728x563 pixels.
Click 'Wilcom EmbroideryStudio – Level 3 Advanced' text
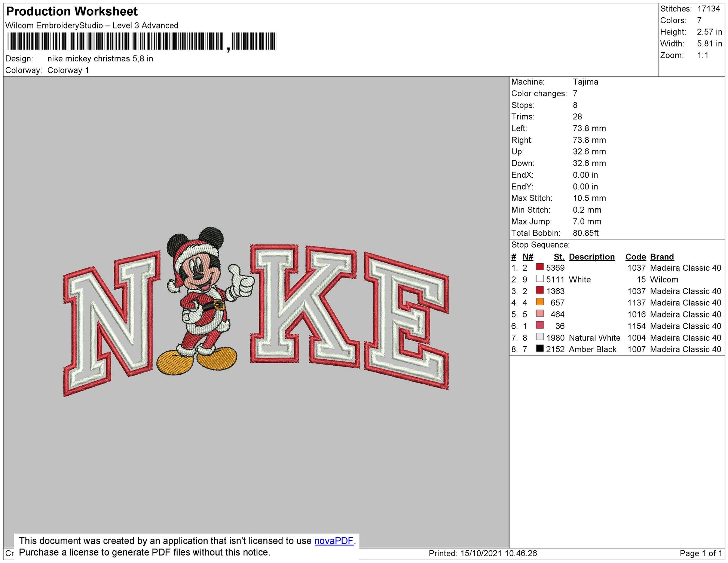click(x=92, y=25)
